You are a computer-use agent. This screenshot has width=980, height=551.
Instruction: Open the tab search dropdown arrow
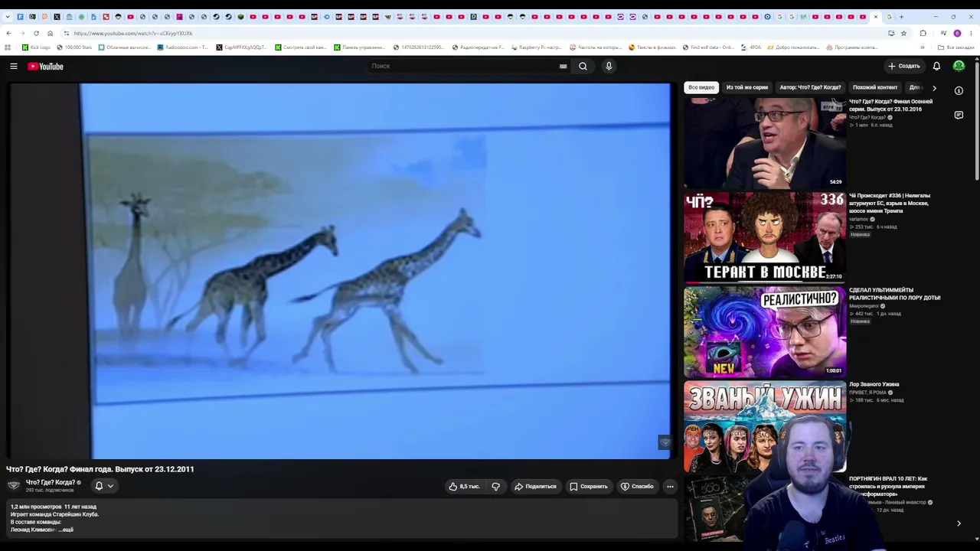coord(8,17)
